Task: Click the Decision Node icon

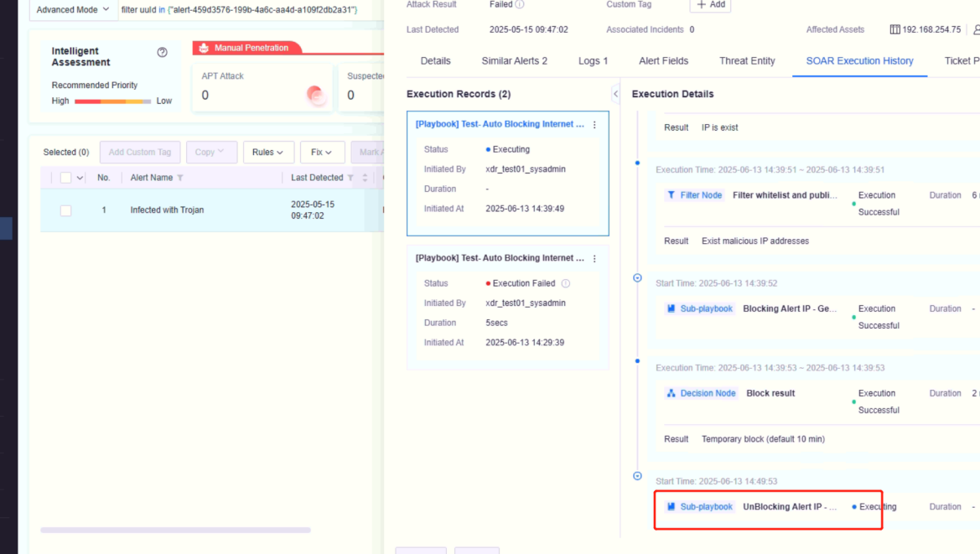Action: (x=671, y=393)
